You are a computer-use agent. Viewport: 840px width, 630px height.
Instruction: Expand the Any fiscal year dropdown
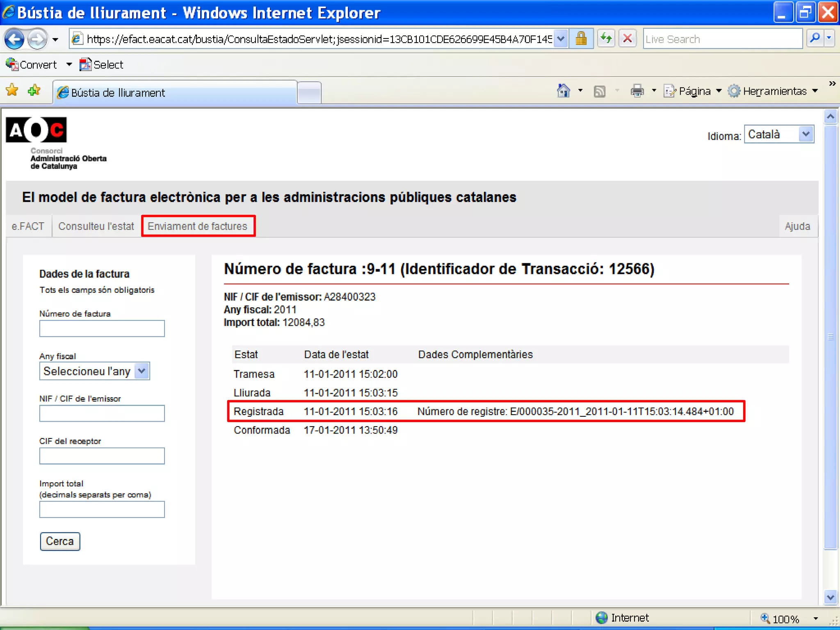[95, 371]
